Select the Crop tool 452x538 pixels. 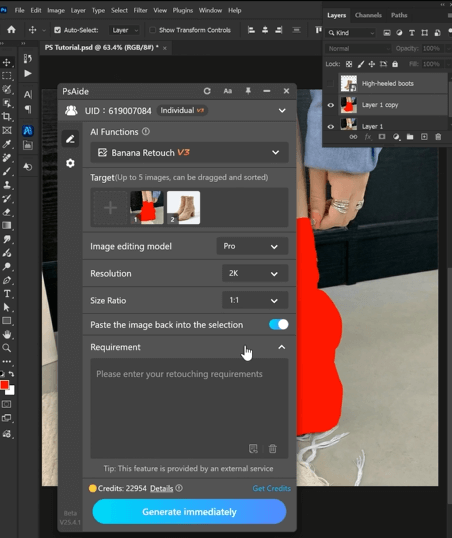[7, 117]
